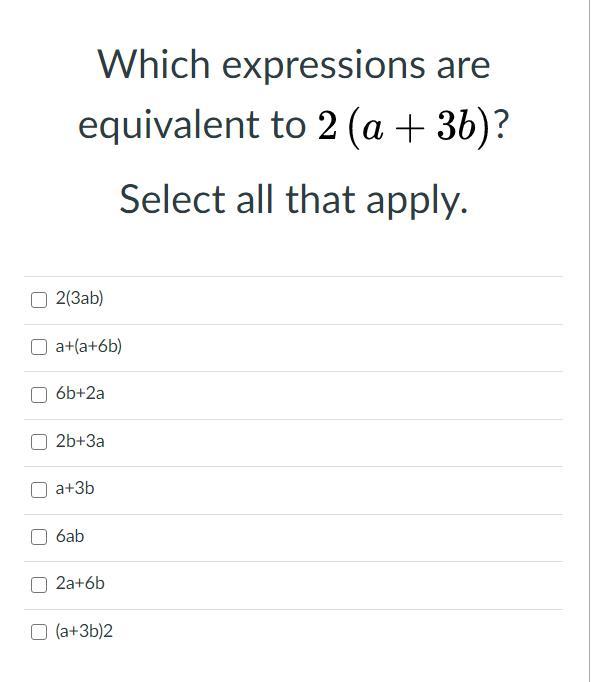
Task: Tick the a+(a+6b) checkbox
Action: 39,347
